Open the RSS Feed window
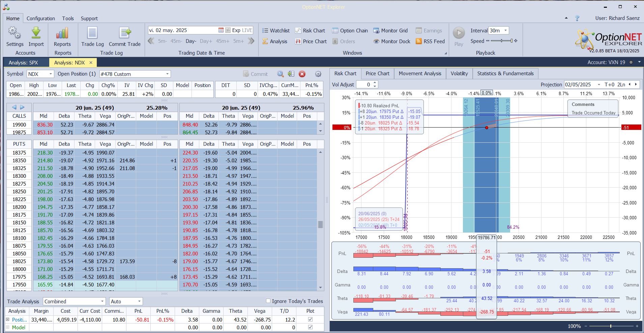Viewport: 644px width, 333px height. pyautogui.click(x=430, y=41)
